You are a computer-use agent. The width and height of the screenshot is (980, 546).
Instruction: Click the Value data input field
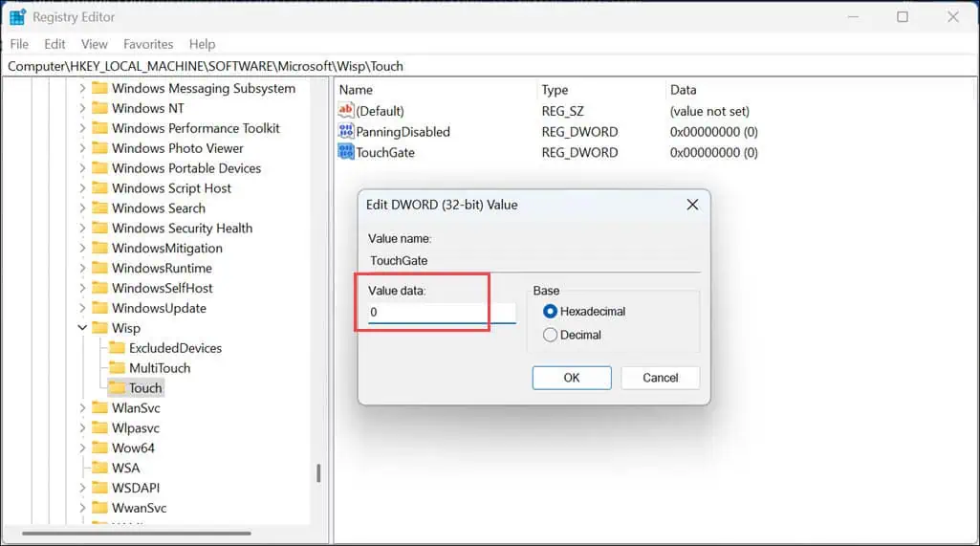(x=442, y=312)
